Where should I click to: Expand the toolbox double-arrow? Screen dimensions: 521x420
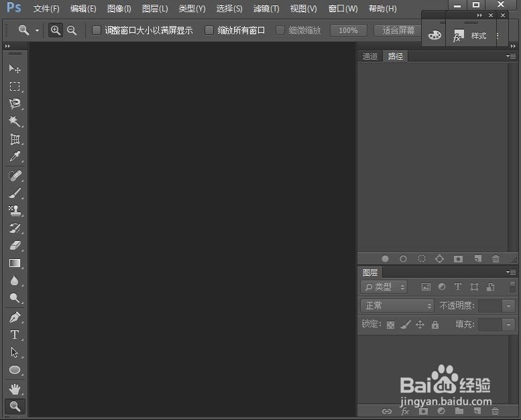7,46
